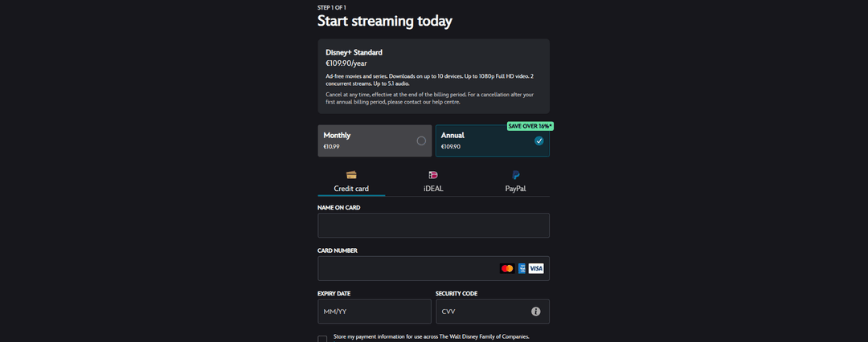Switch to the iDEAL tab label
868x342 pixels.
tap(433, 189)
